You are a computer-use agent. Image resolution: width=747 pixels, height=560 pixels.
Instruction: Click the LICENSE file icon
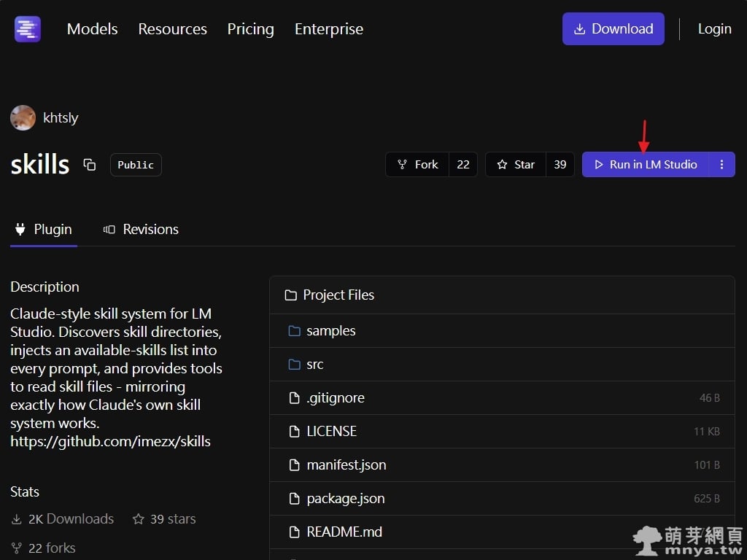pyautogui.click(x=295, y=432)
